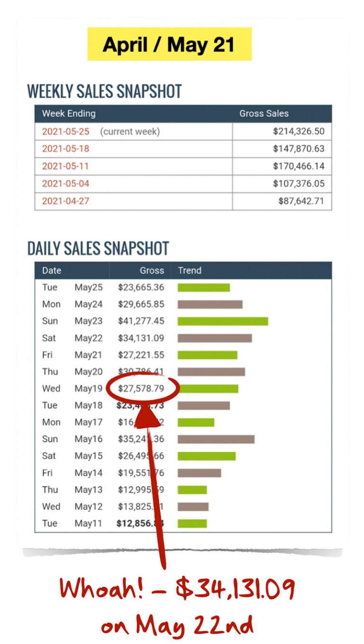Select the Sun May23 trend bar
This screenshot has height=644, width=364.
click(x=223, y=321)
